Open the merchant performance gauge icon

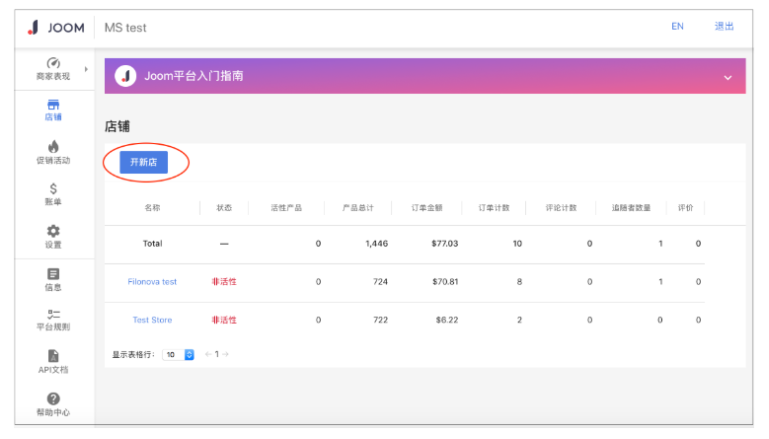click(53, 63)
